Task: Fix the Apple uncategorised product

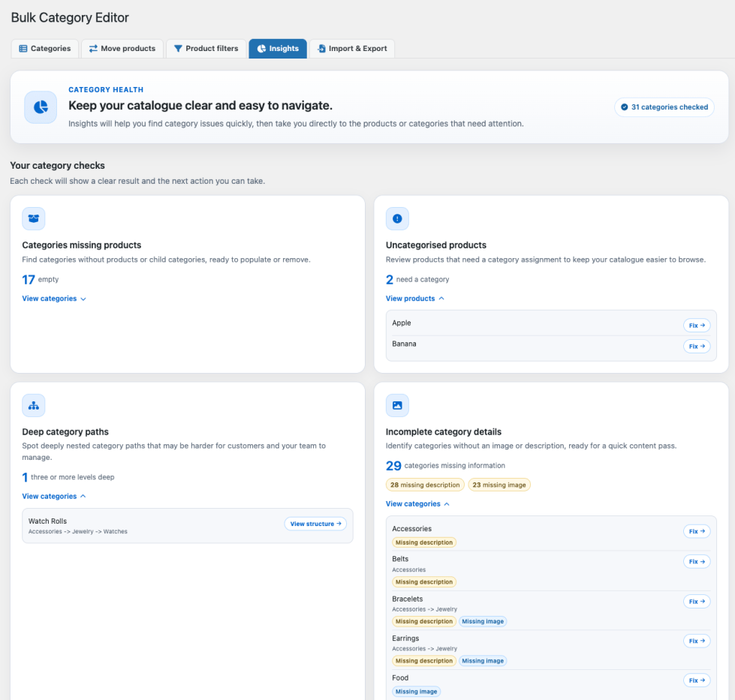Action: pos(697,325)
